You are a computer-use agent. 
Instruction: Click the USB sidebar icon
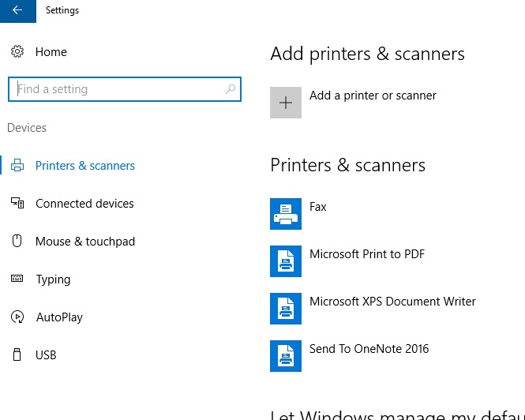(17, 355)
